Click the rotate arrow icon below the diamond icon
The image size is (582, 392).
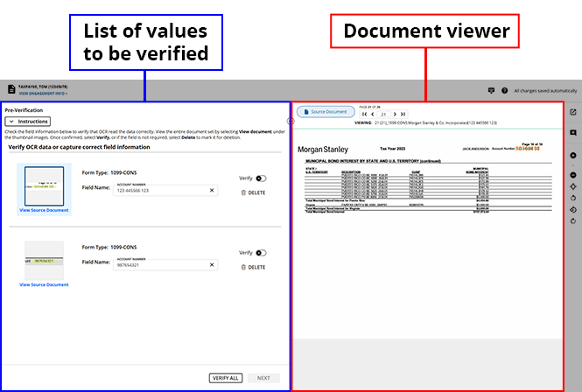(x=573, y=198)
